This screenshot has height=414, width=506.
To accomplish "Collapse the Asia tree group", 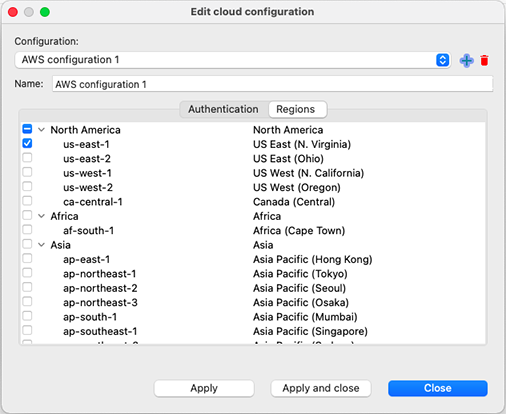I will (x=42, y=245).
